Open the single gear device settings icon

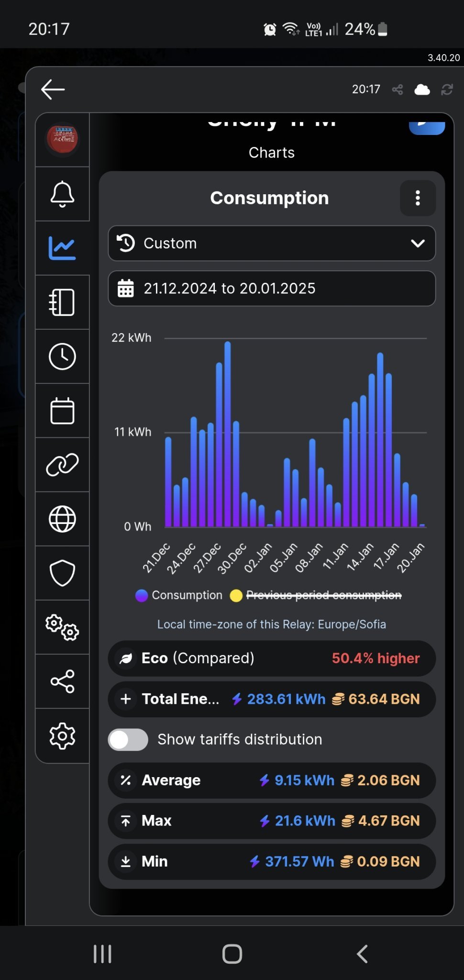pyautogui.click(x=62, y=735)
